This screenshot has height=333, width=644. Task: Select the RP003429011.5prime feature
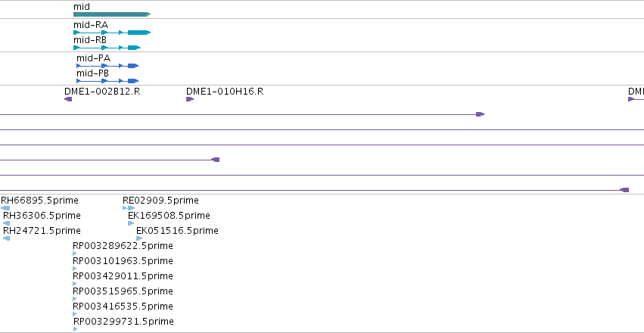pos(75,284)
